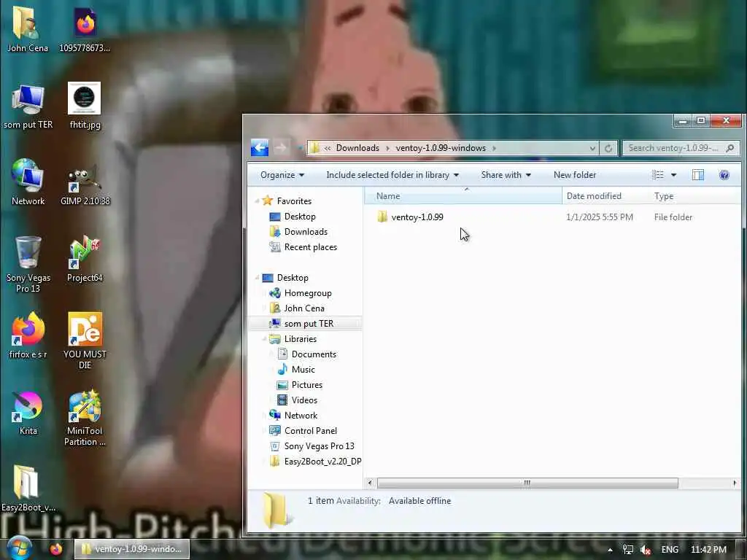Open Include selected folder in library menu

pos(392,175)
